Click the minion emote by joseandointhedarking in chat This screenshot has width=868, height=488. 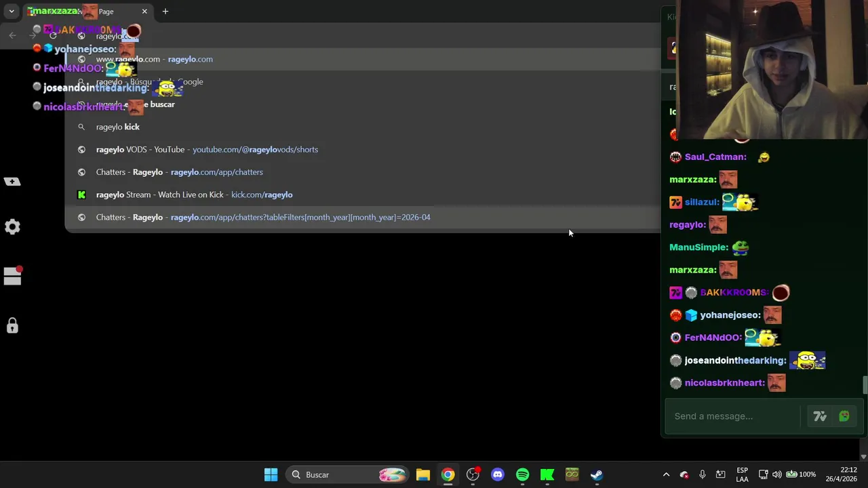coord(807,361)
